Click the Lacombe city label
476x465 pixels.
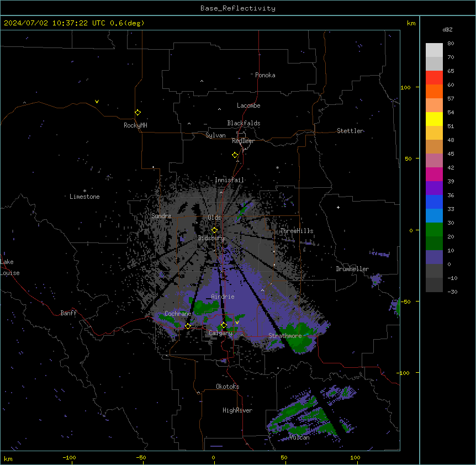(x=248, y=105)
